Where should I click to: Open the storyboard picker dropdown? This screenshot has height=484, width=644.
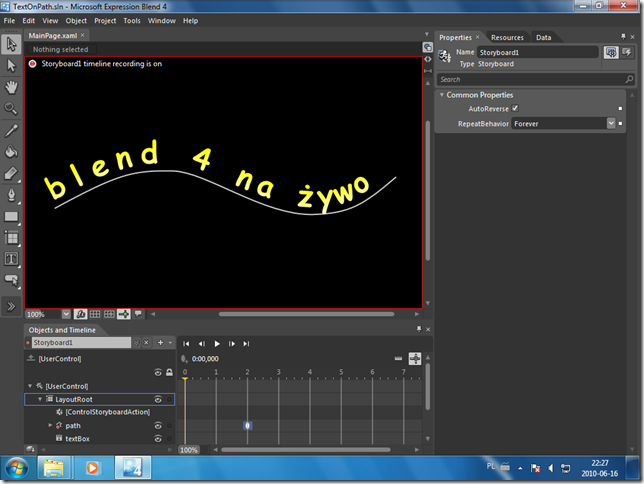click(x=136, y=343)
